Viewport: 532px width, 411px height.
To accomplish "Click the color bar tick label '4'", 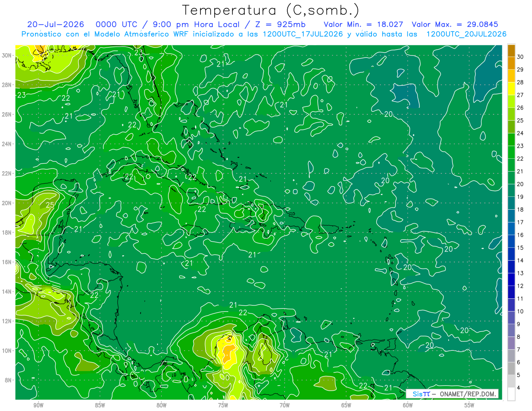I will click(x=519, y=388).
